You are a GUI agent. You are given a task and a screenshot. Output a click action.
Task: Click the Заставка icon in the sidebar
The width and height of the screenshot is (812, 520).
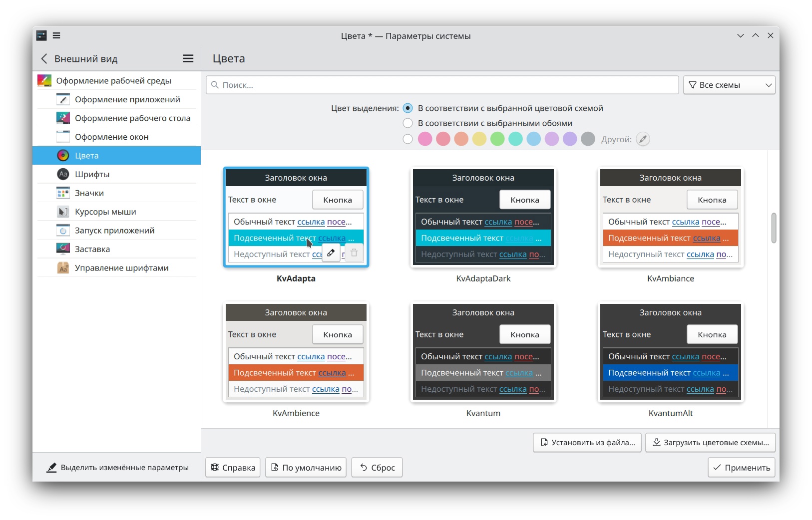63,249
